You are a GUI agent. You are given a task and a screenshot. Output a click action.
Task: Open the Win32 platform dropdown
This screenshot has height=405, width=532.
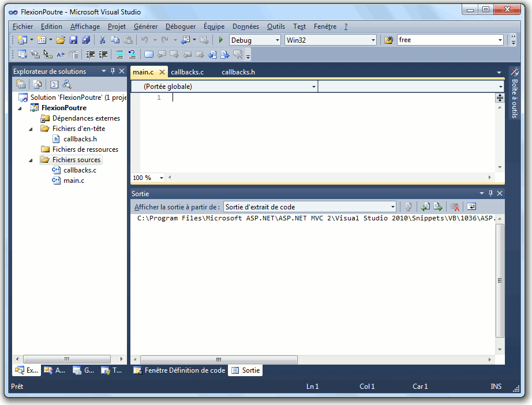pyautogui.click(x=373, y=40)
